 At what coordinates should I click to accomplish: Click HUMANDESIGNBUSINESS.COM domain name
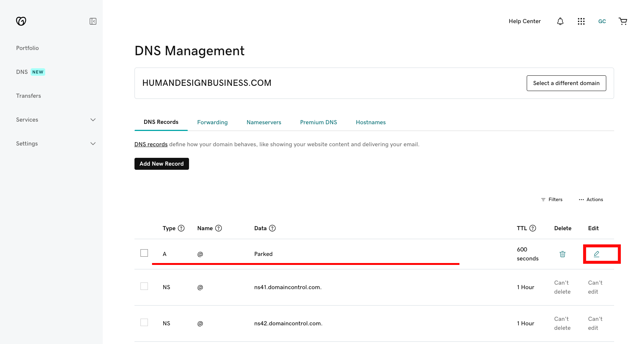[x=207, y=83]
